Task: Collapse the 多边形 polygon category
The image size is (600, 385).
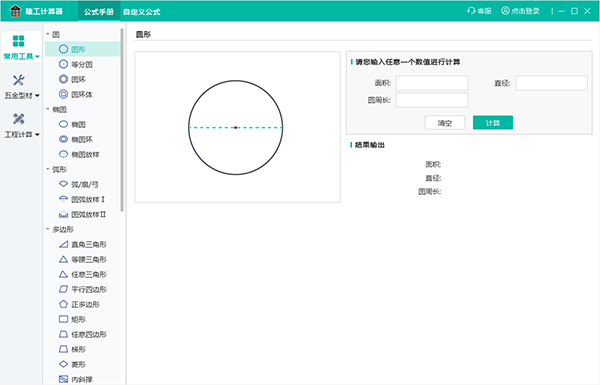Action: 48,229
